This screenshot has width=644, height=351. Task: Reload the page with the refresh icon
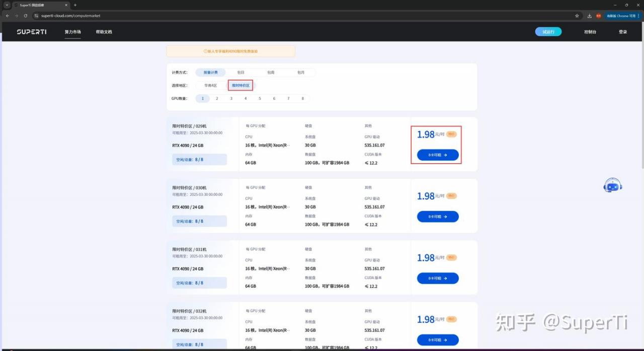[x=26, y=16]
